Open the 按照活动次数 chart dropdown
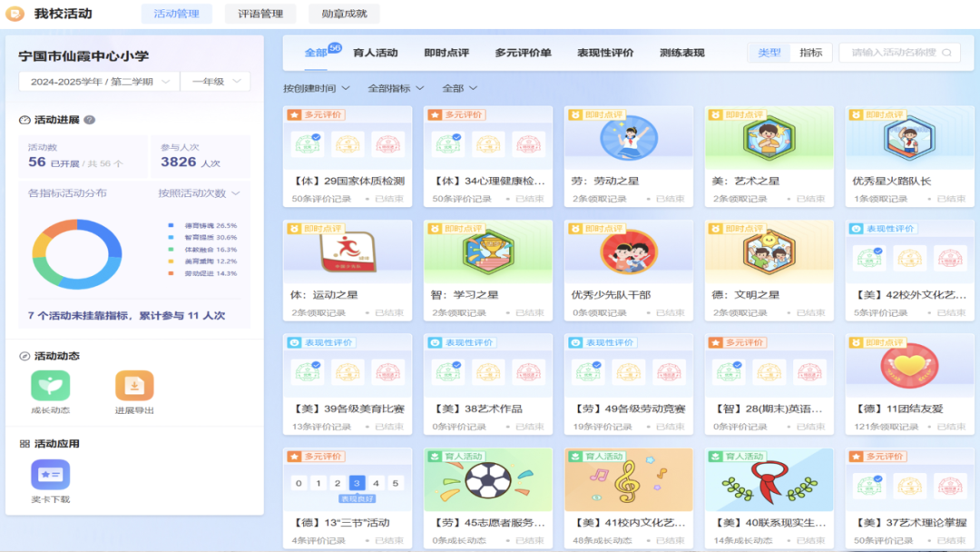 [199, 193]
